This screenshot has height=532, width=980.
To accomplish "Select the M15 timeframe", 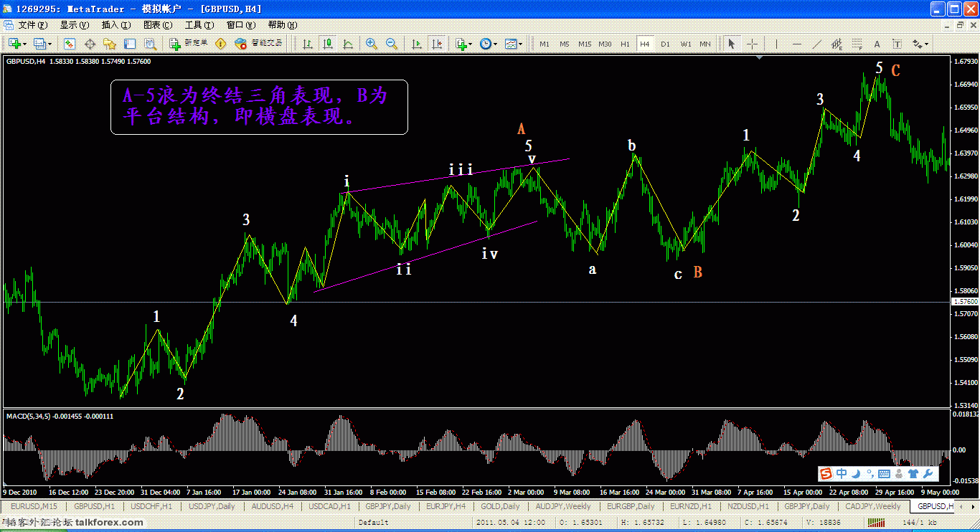I will tap(585, 44).
